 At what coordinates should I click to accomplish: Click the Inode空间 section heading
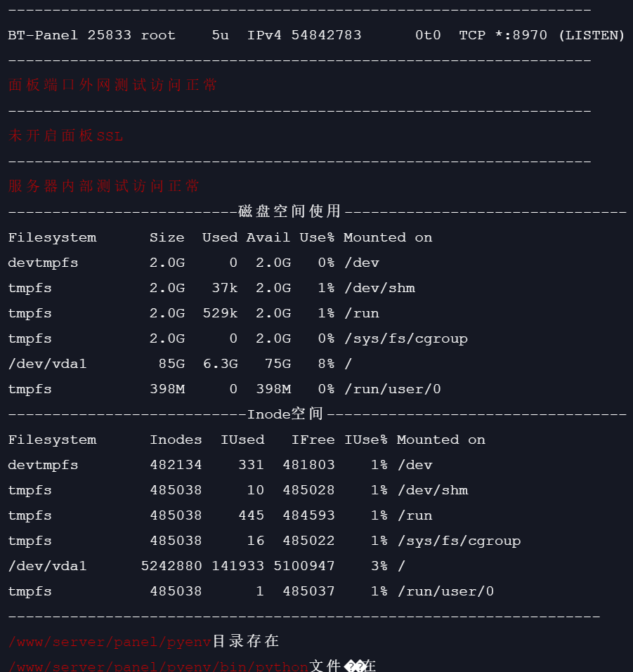285,414
